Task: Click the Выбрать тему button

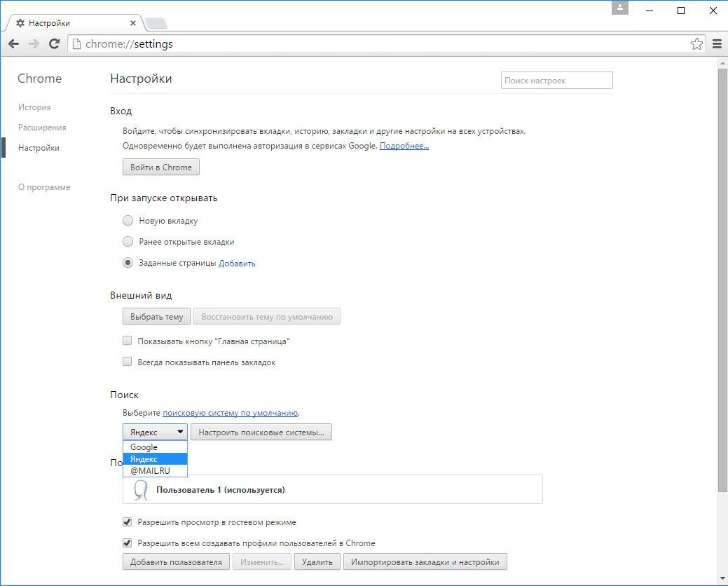Action: tap(156, 317)
